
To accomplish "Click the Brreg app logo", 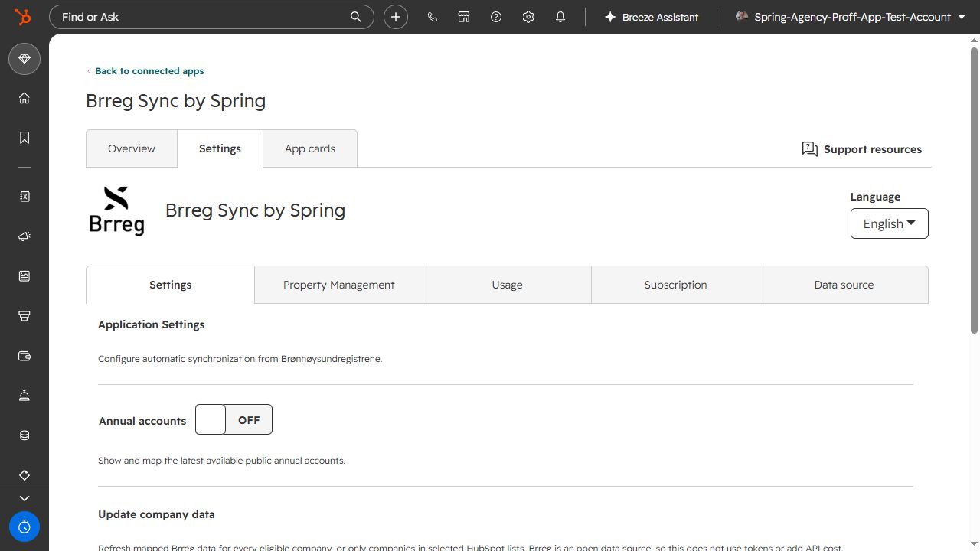I will [116, 210].
